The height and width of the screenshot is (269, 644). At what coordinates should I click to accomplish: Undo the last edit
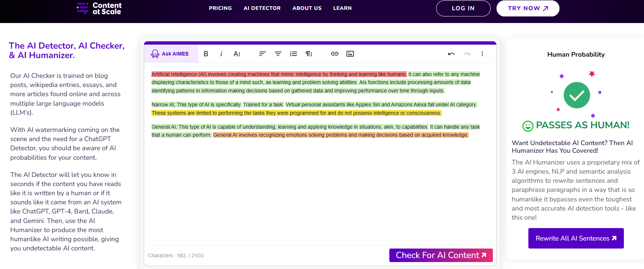pyautogui.click(x=451, y=54)
